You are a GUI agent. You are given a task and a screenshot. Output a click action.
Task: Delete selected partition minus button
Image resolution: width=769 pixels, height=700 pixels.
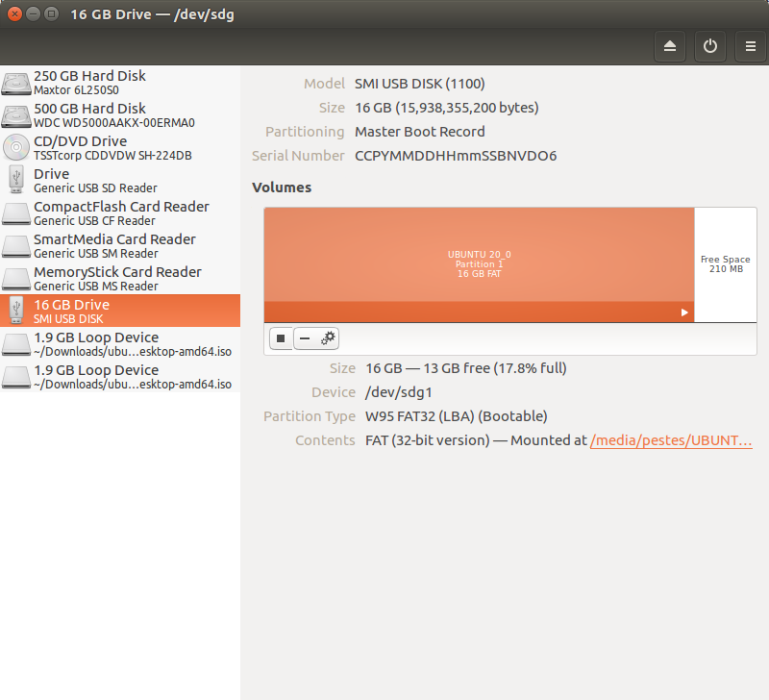[305, 338]
